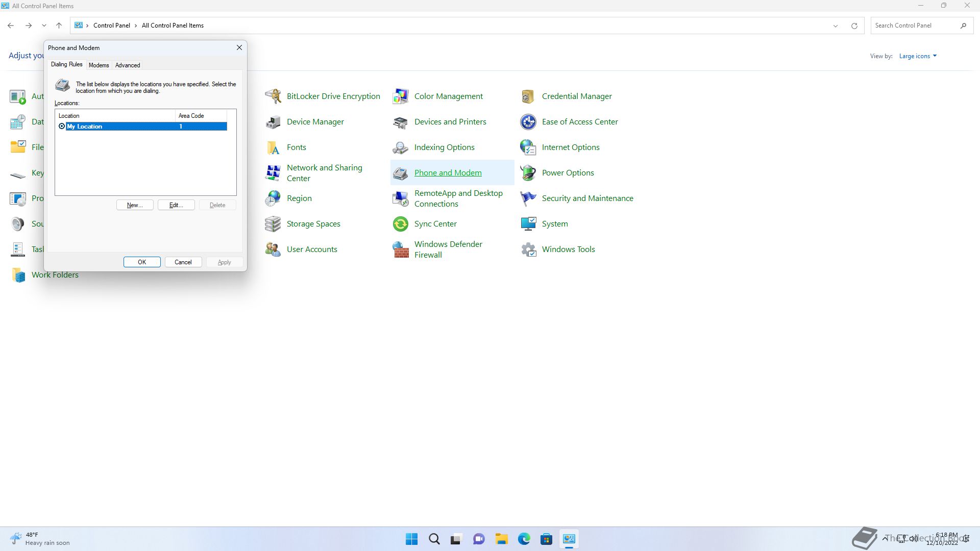Open address bar history dropdown arrow
The width and height of the screenshot is (980, 551).
point(836,26)
